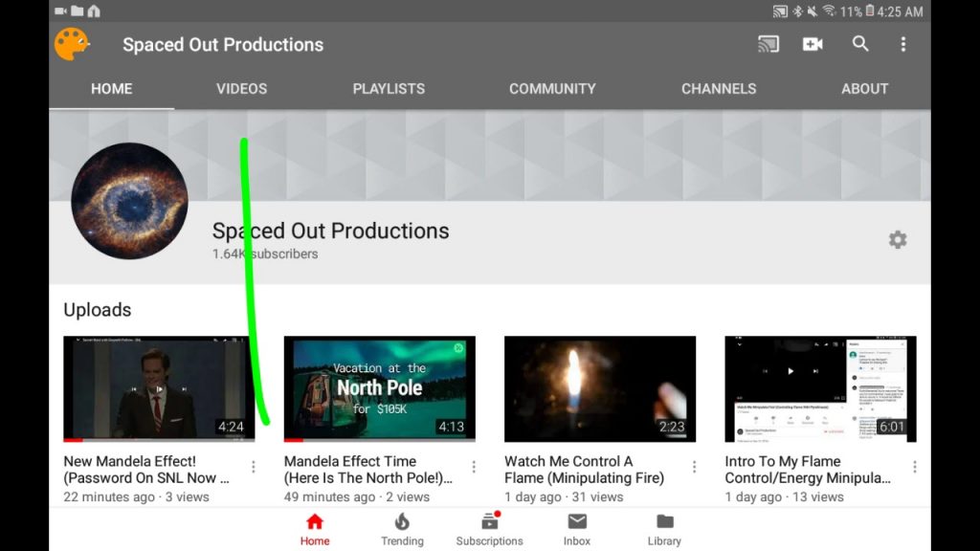Image resolution: width=980 pixels, height=551 pixels.
Task: Click Spaced Out Productions title in top bar
Action: tap(223, 44)
